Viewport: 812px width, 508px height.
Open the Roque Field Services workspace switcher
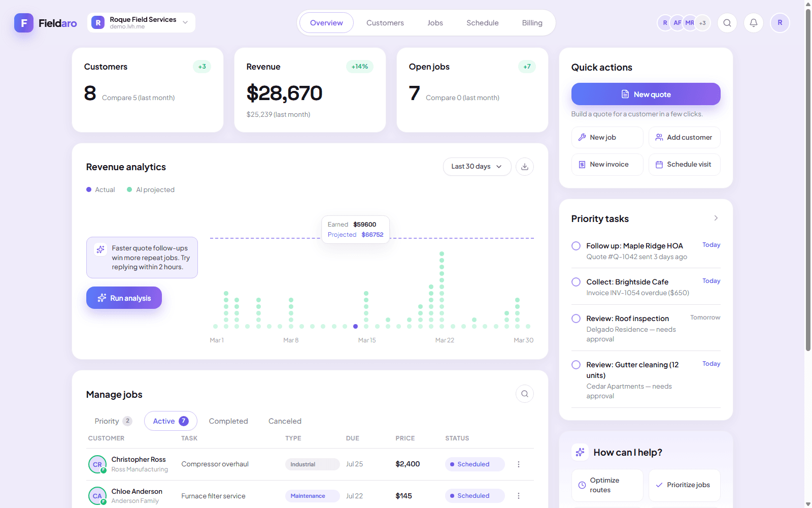(x=141, y=23)
